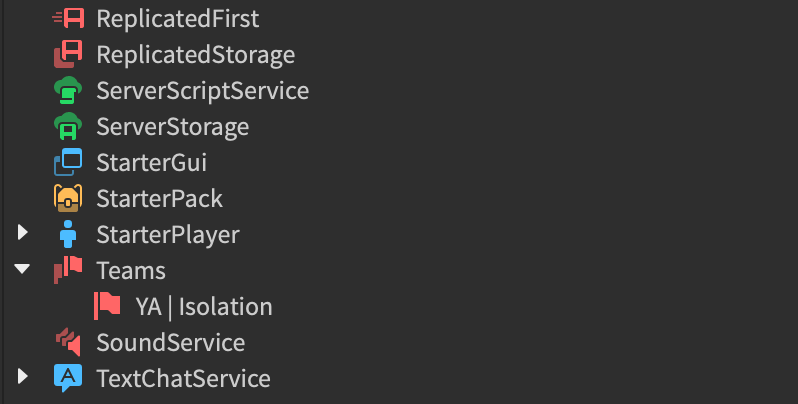
Task: Collapse the Teams node
Action: (x=24, y=270)
